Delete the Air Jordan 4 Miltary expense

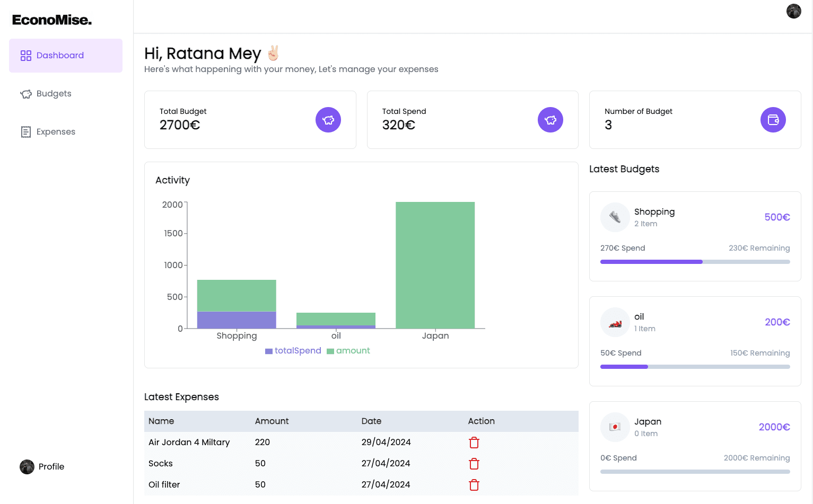pyautogui.click(x=474, y=443)
